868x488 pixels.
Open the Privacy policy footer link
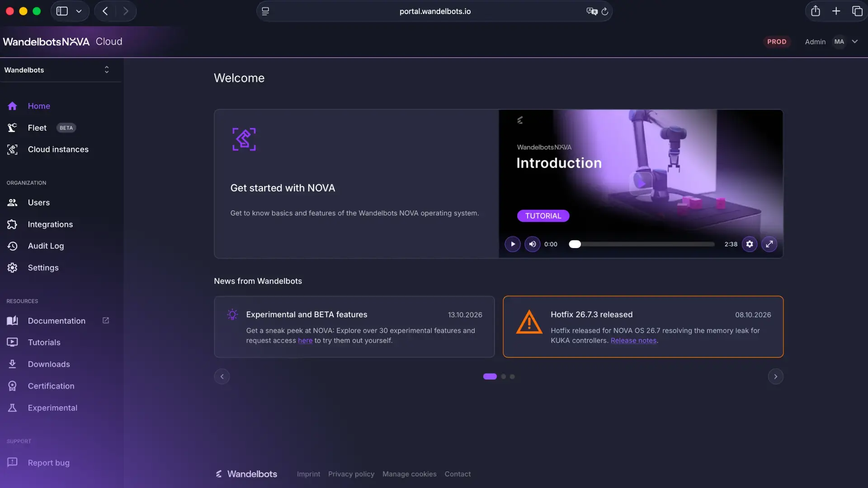coord(351,474)
